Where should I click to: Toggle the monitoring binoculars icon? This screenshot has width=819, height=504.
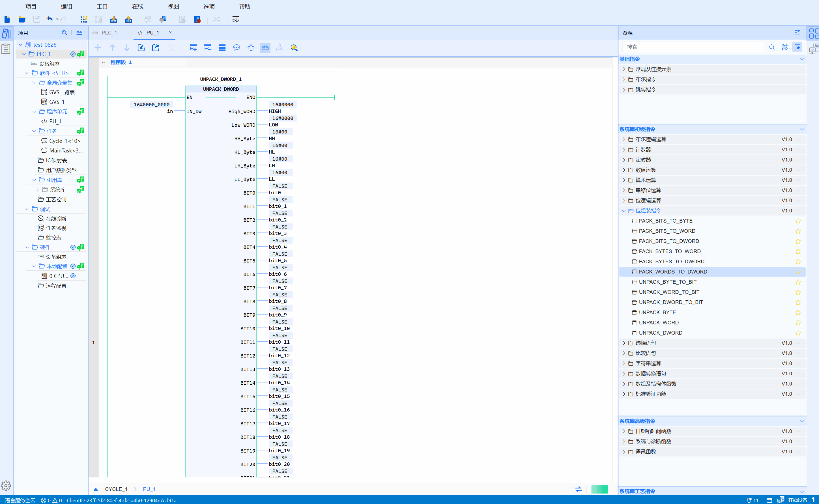tap(265, 48)
